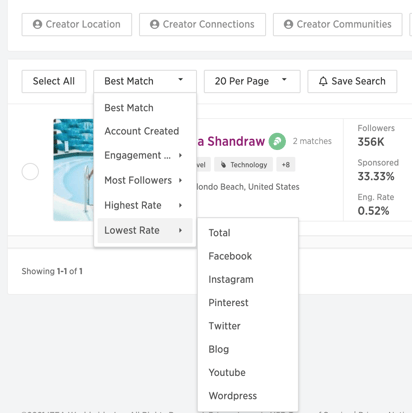Click the Select All button
The height and width of the screenshot is (413, 412).
[54, 81]
